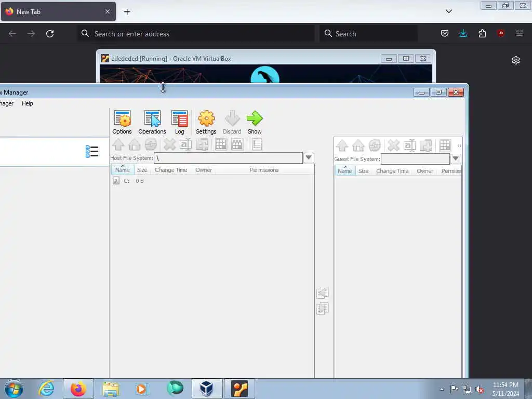
Task: Sort host files by Change Time column
Action: click(171, 170)
